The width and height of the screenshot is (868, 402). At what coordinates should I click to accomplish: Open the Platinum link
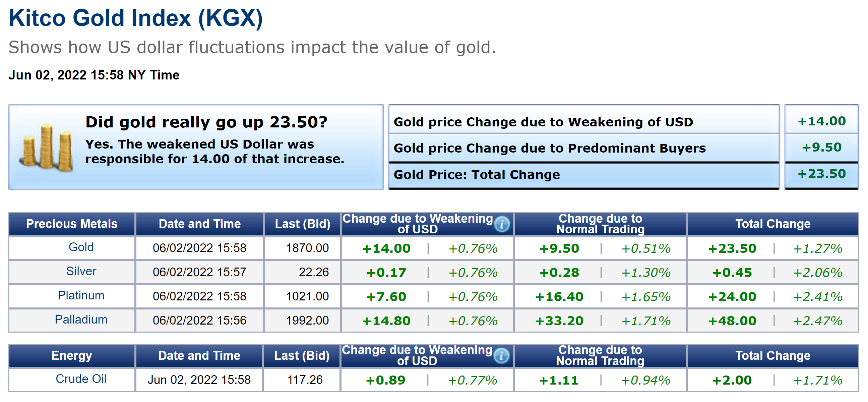tap(81, 295)
